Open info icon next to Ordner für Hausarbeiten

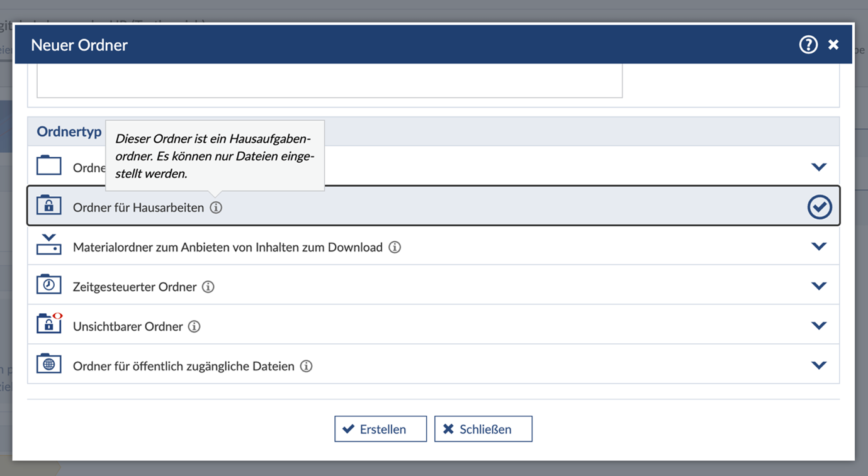(216, 208)
